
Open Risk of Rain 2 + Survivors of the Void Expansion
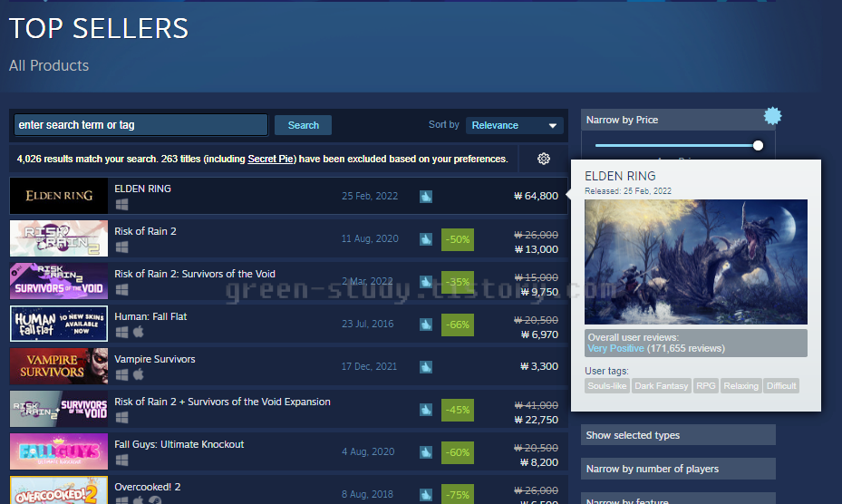click(x=222, y=402)
